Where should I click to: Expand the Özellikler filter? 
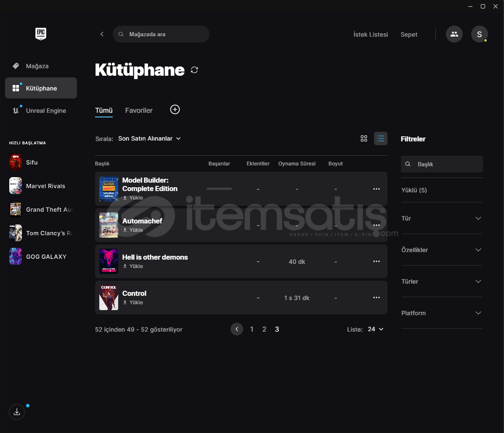coord(442,250)
